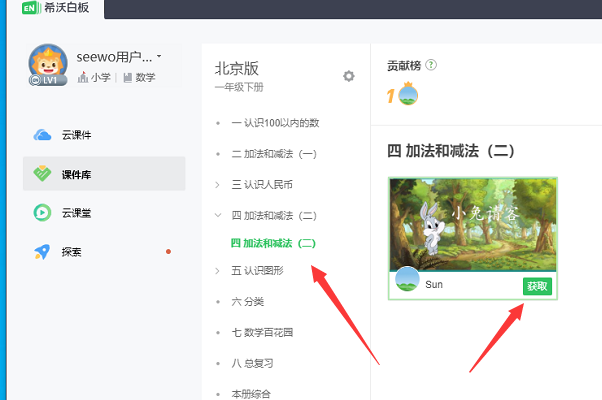Select 课件库 in the sidebar
Screen dimensions: 602x400
(x=104, y=174)
